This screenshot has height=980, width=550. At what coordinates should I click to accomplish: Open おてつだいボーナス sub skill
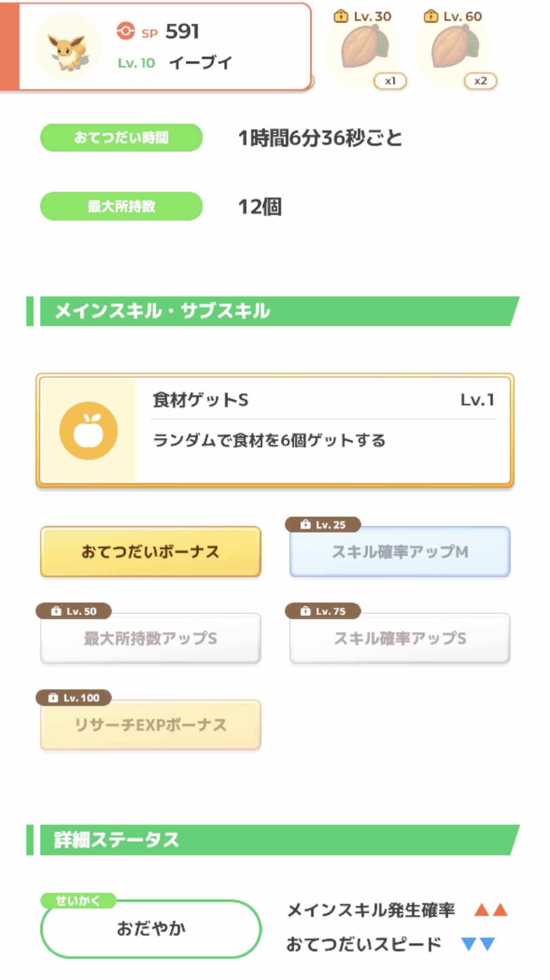(151, 552)
